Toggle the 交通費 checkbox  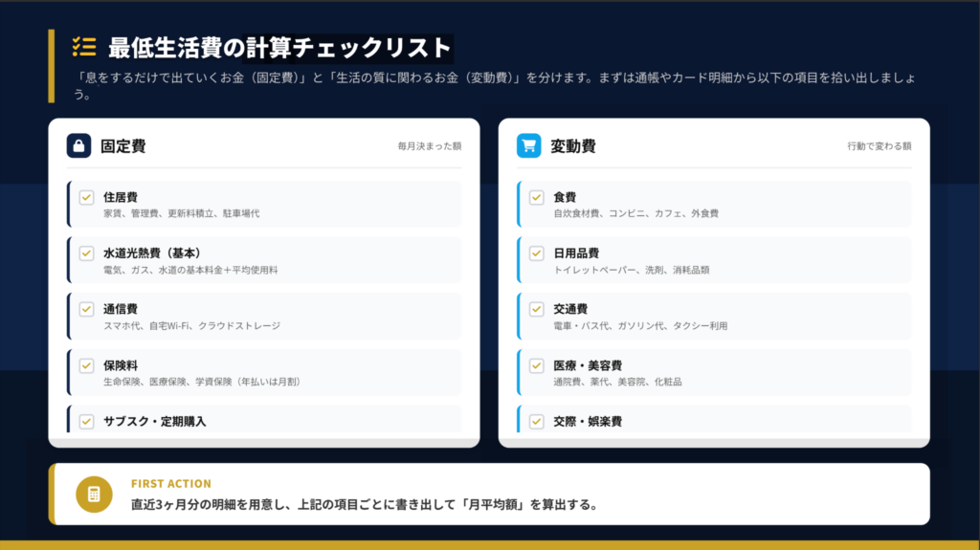(536, 309)
